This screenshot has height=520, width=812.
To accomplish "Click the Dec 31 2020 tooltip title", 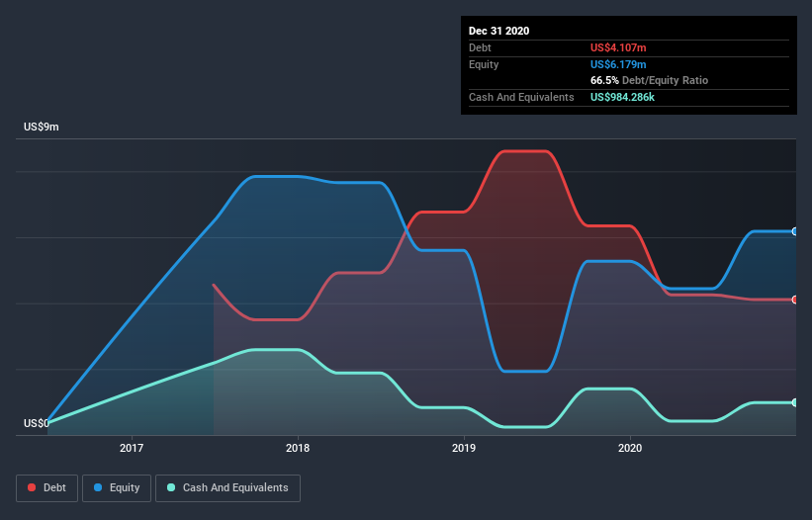I will [x=498, y=31].
